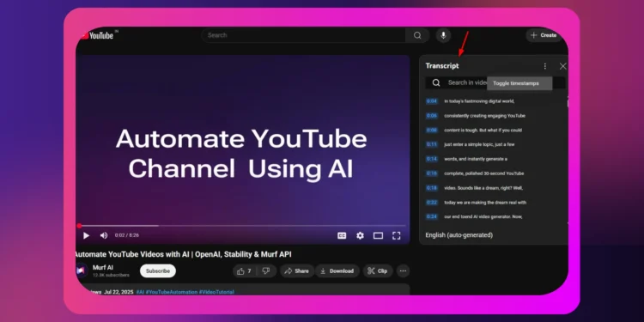Image resolution: width=644 pixels, height=322 pixels.
Task: Click line "our end toend AI video generator. Now,"
Action: pyautogui.click(x=483, y=216)
